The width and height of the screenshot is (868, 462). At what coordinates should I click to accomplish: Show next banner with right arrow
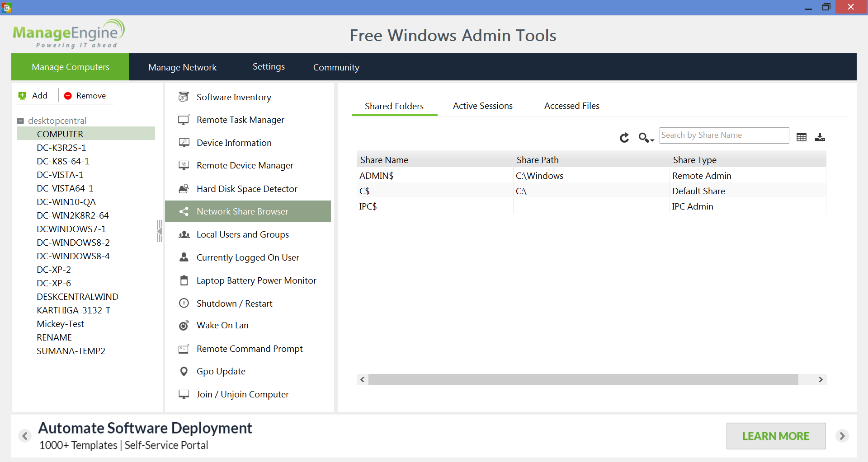[x=842, y=436]
